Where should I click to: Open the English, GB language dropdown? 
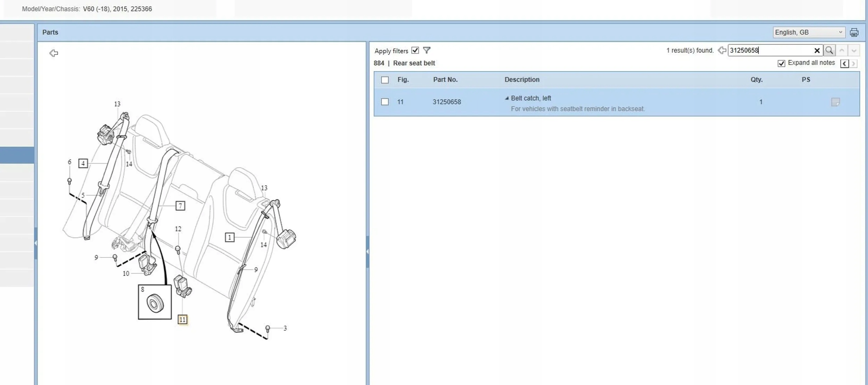pyautogui.click(x=808, y=32)
